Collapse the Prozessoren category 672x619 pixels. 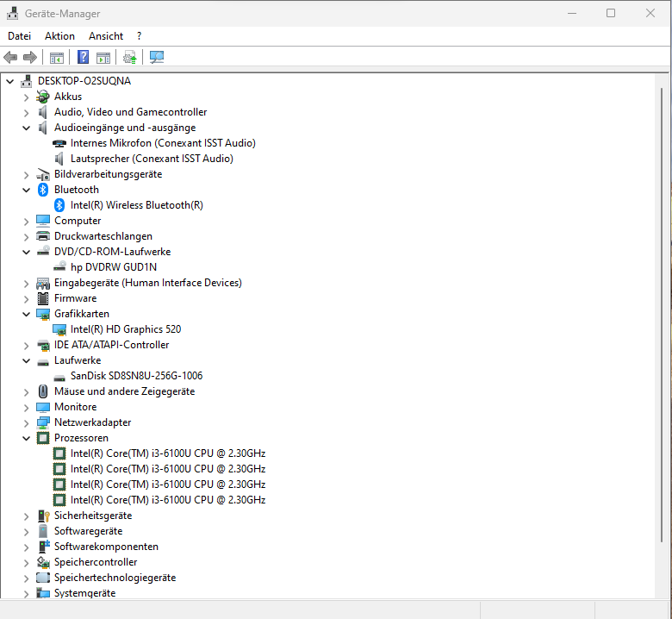coord(26,439)
